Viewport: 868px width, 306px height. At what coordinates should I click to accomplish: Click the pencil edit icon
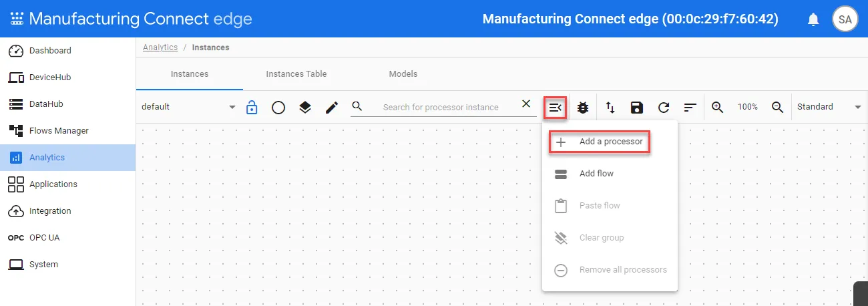[332, 107]
